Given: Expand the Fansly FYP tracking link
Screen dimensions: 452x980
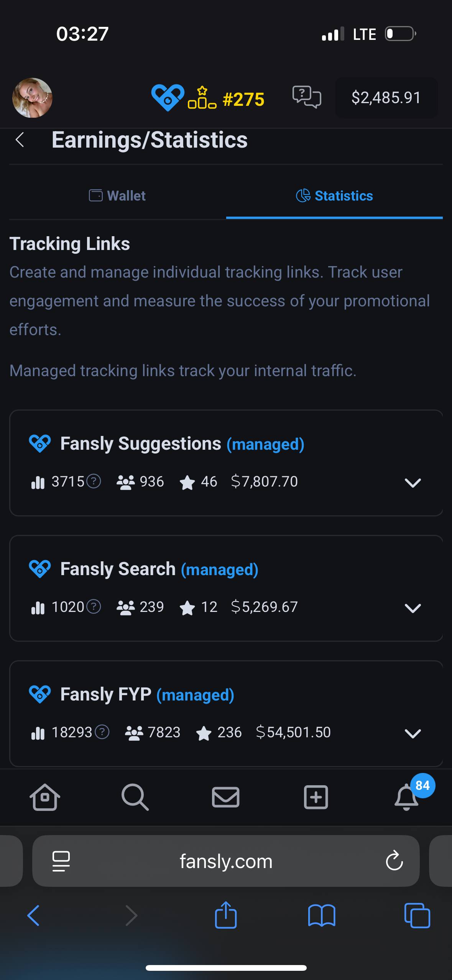Looking at the screenshot, I should pos(413,733).
